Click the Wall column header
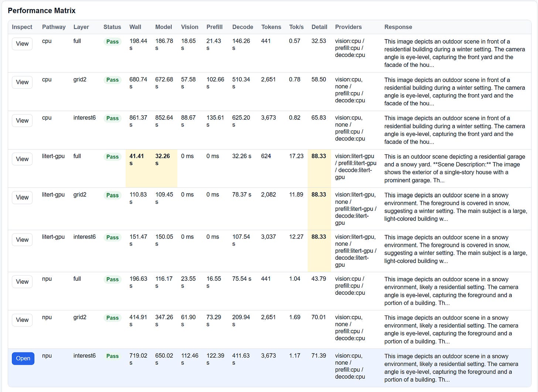Screen dimensions: 538x392 (135, 27)
